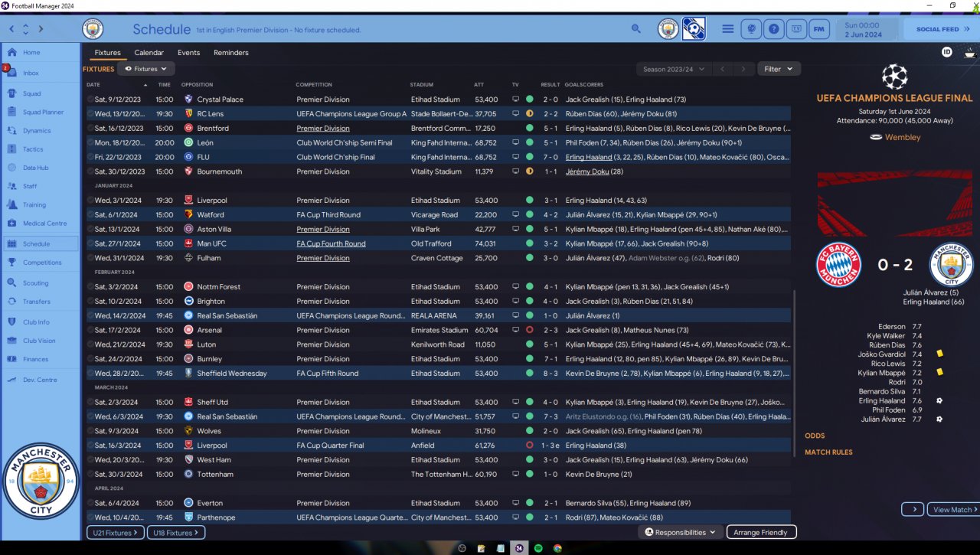Click the TV icon in the top bar

click(796, 29)
